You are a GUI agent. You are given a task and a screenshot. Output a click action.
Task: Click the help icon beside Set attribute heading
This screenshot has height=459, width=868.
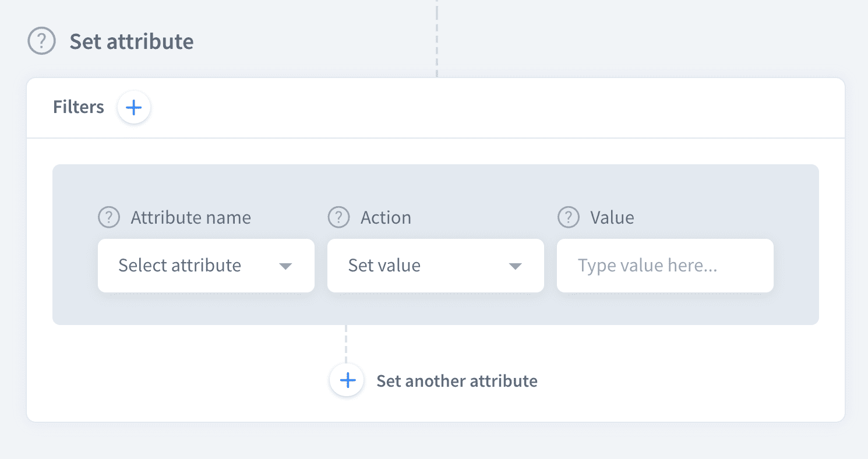(41, 42)
